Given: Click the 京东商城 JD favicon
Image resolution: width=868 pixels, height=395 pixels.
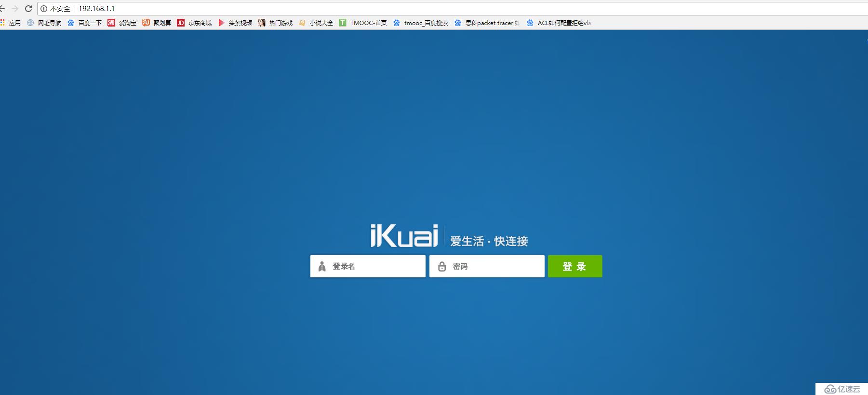Looking at the screenshot, I should click(x=181, y=23).
